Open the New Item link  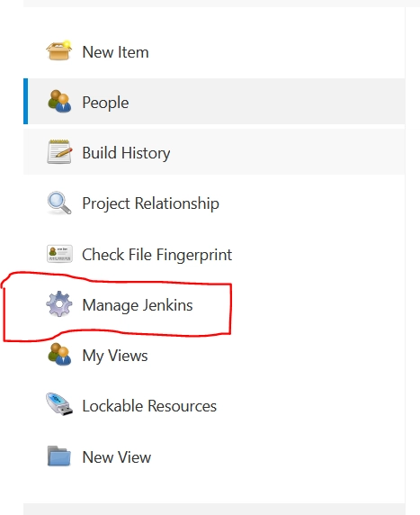115,52
